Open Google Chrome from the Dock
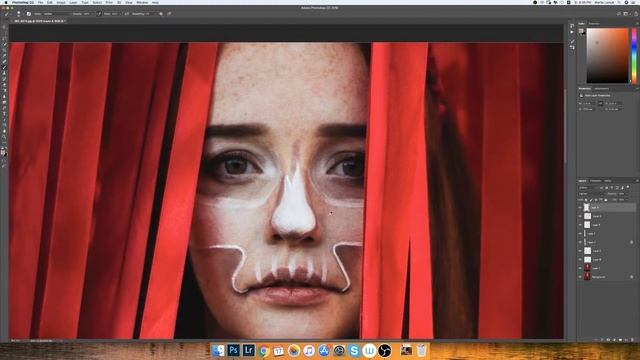Image resolution: width=640 pixels, height=360 pixels. pyautogui.click(x=264, y=350)
